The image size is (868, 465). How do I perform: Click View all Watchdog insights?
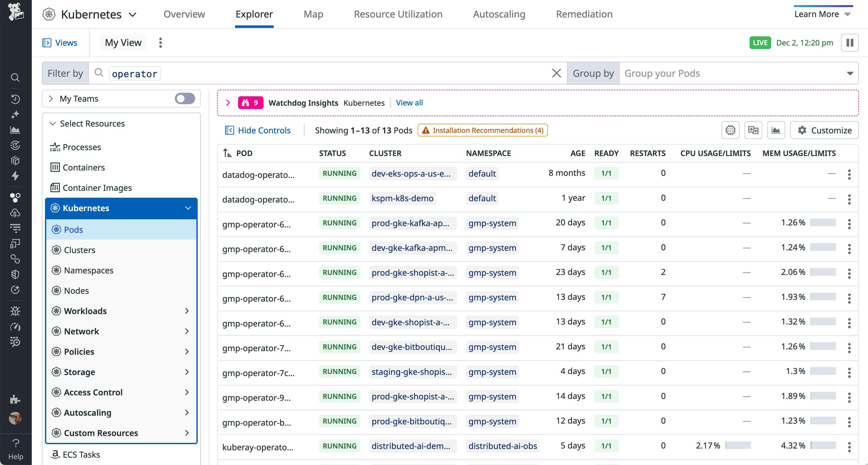(409, 103)
